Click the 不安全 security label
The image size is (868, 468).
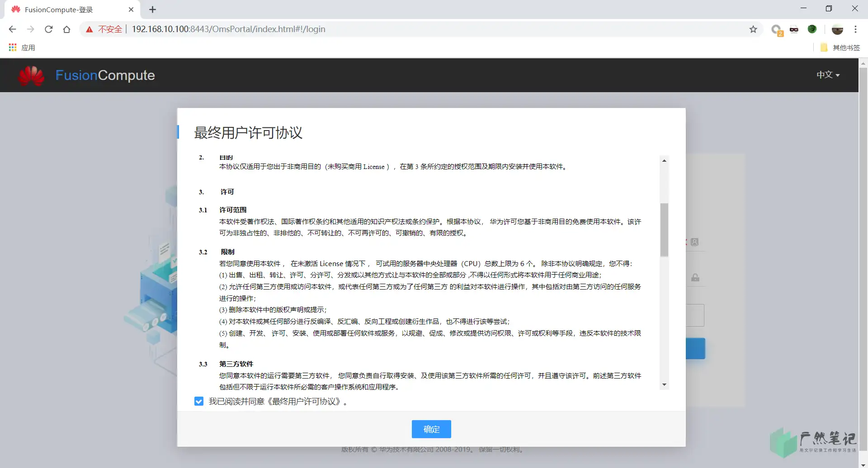(x=110, y=29)
